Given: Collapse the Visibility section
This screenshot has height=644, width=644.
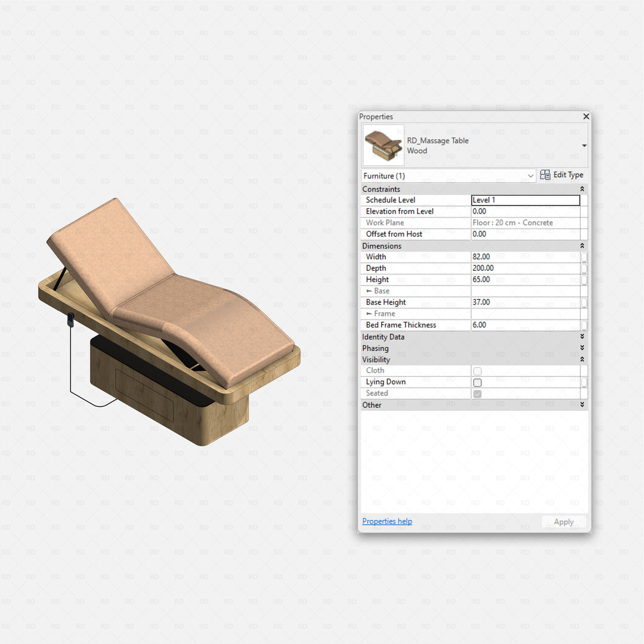Looking at the screenshot, I should click(x=582, y=360).
